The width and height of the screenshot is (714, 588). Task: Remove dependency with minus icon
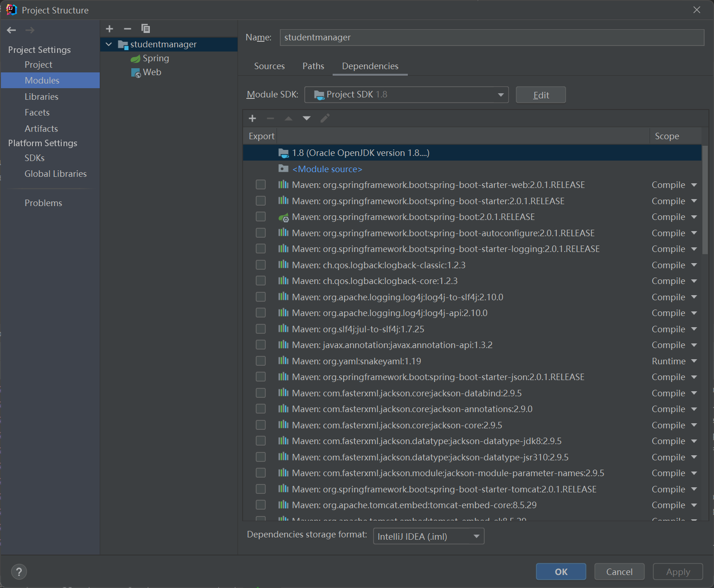point(270,118)
